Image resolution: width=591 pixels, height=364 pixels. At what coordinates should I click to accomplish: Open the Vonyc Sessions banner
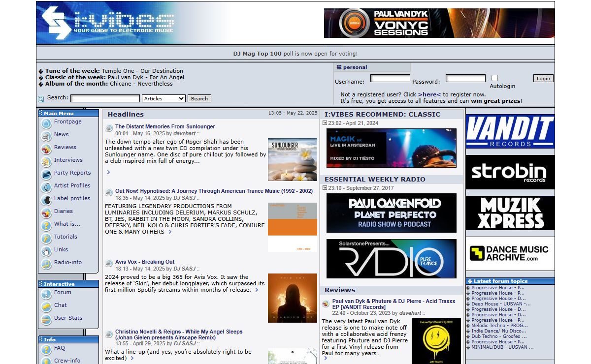tap(439, 23)
